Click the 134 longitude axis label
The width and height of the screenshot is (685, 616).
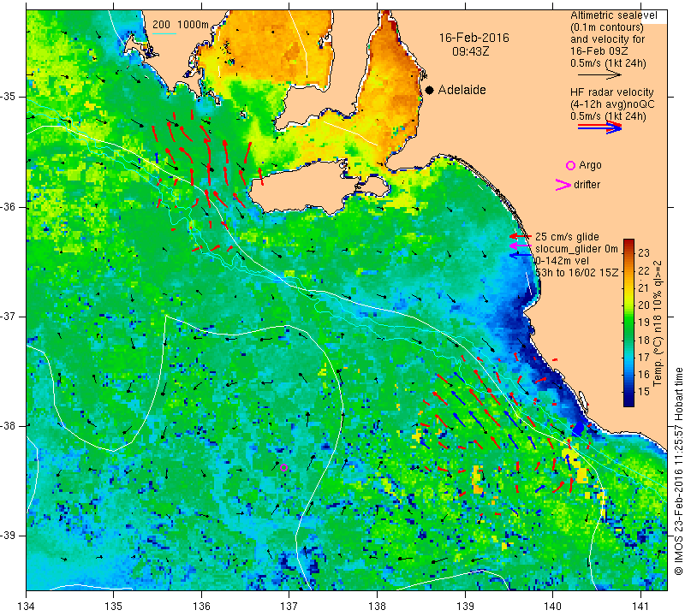click(27, 607)
